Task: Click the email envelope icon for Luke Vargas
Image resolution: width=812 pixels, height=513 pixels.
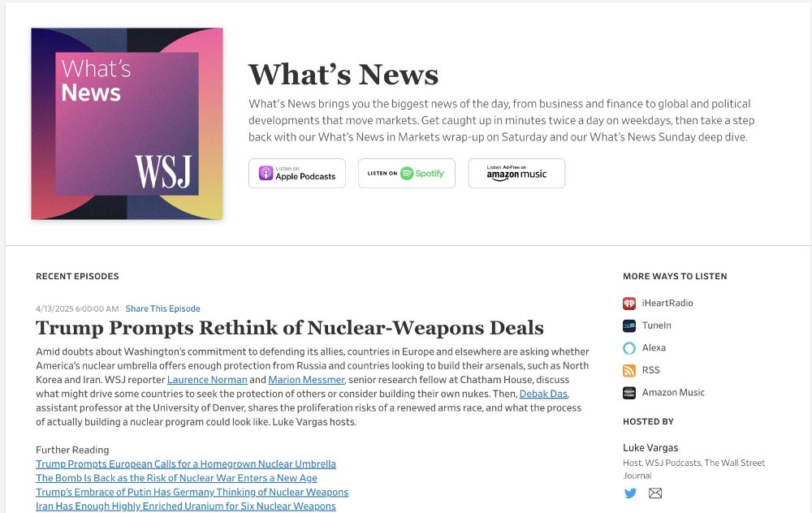Action: point(655,494)
